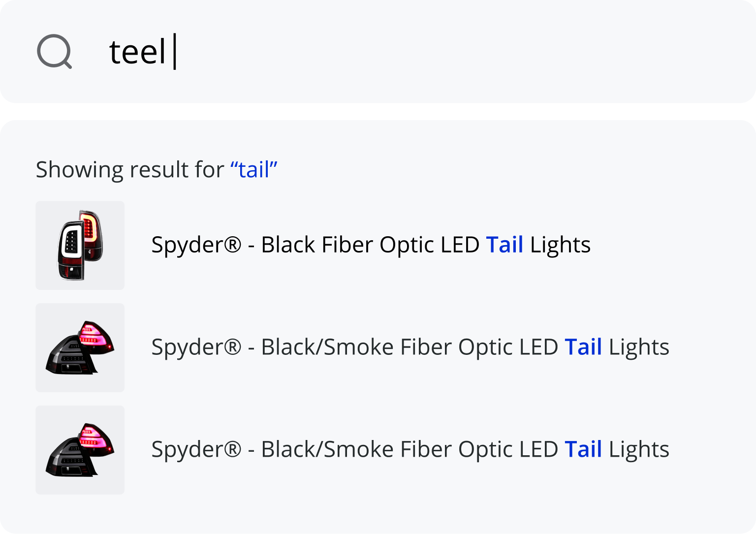The height and width of the screenshot is (534, 756).
Task: Open the Black Fiber Optic tail light thumbnail
Action: tap(80, 245)
